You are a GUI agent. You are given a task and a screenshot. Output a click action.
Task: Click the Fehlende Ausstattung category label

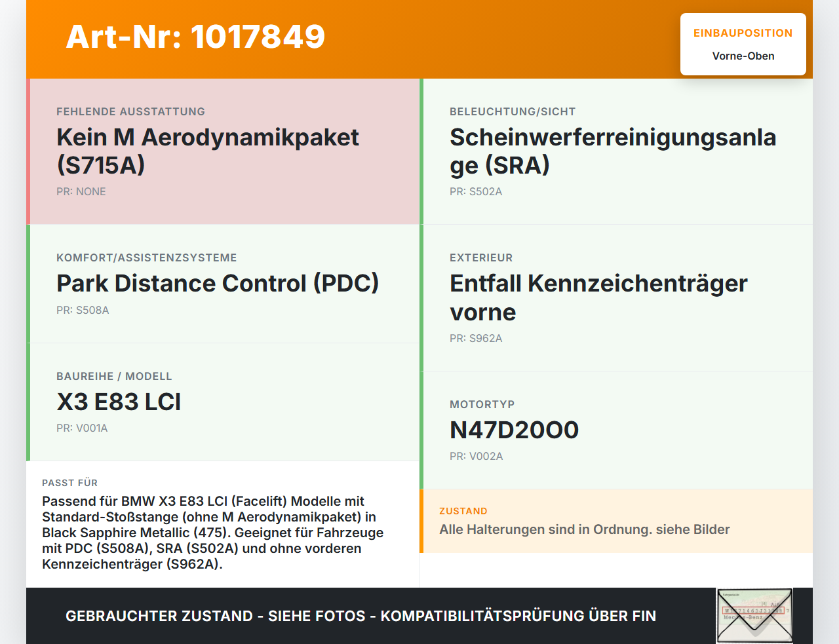pyautogui.click(x=130, y=112)
